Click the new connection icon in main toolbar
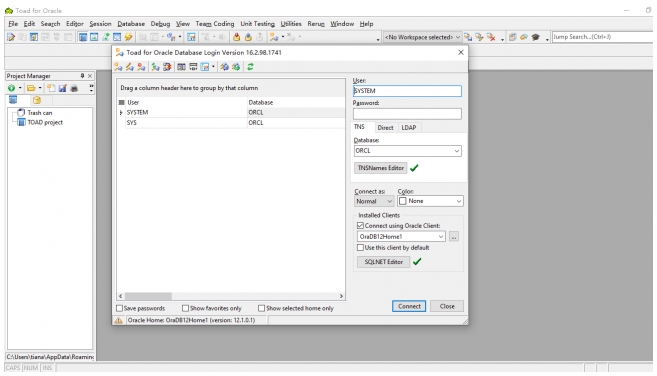 (274, 37)
